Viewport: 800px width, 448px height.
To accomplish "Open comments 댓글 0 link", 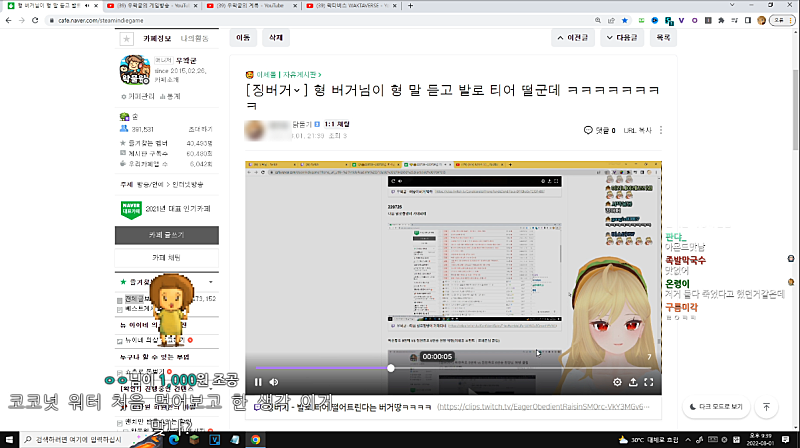I will tap(599, 131).
